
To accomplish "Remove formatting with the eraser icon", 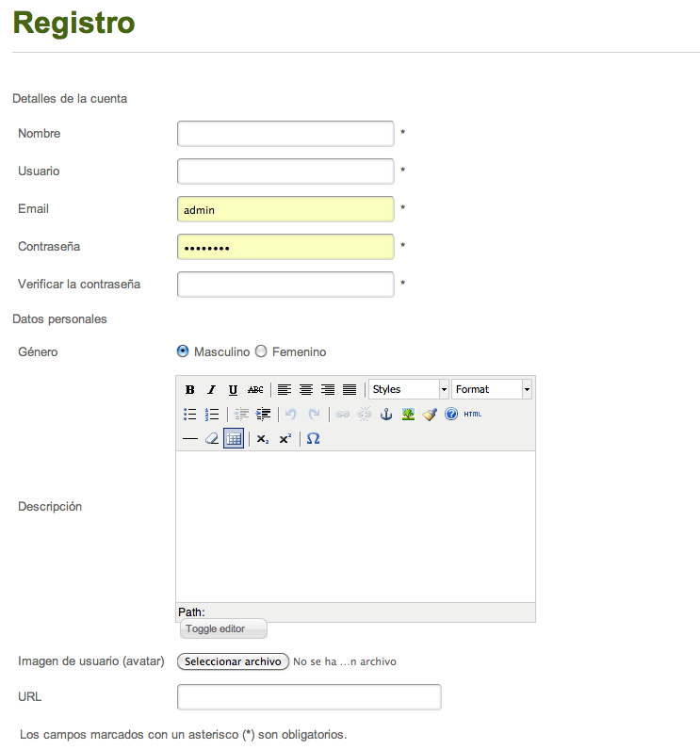I will pos(211,439).
